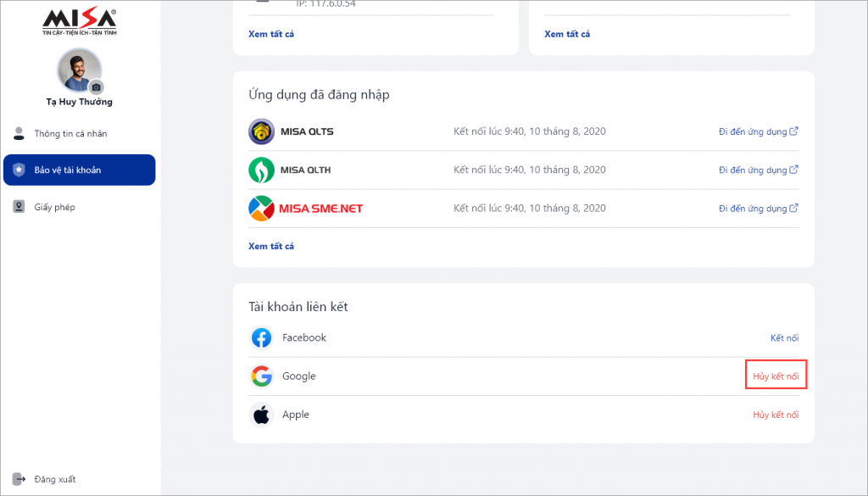
Task: Click the MISA logo at top left
Action: pos(80,22)
